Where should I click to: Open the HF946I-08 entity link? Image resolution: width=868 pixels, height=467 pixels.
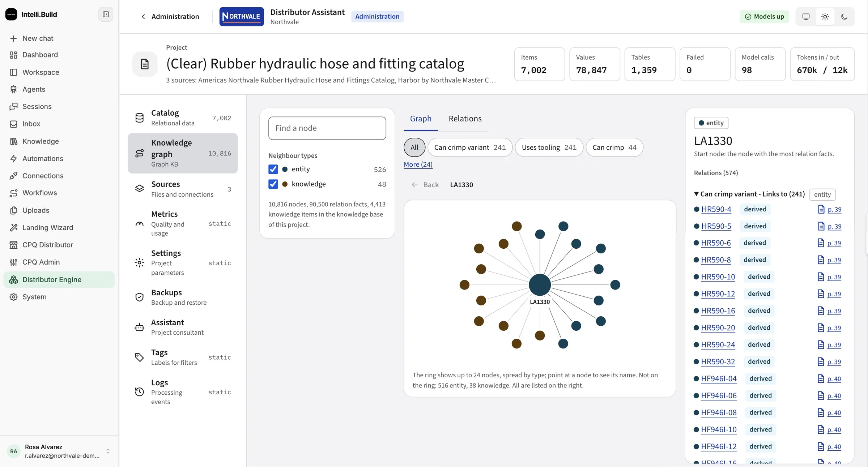719,413
